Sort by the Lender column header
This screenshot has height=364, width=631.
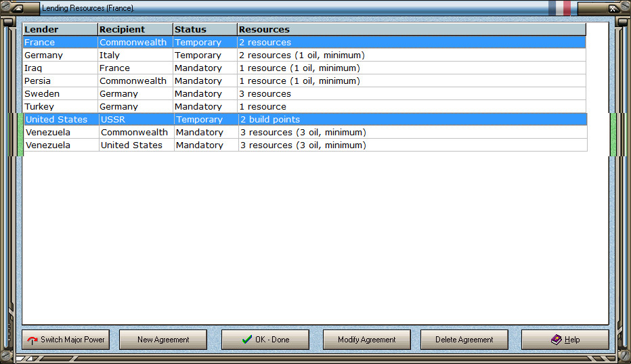click(x=60, y=29)
